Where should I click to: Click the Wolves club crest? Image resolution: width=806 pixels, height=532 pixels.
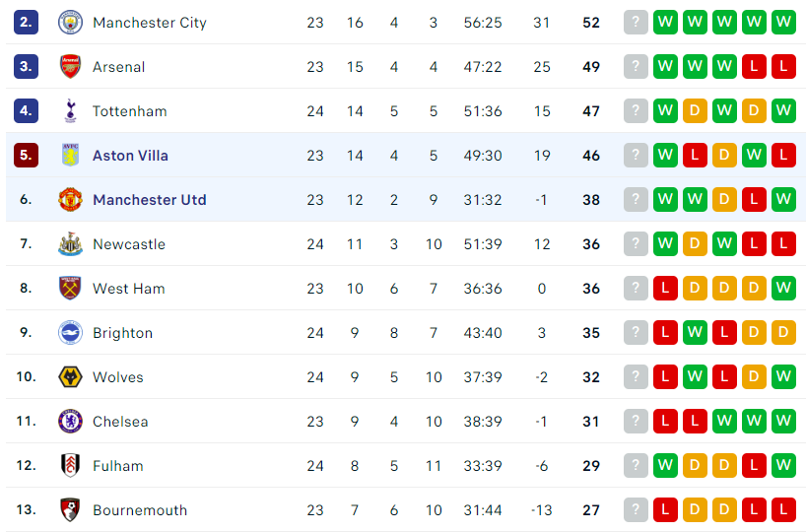[x=70, y=376]
